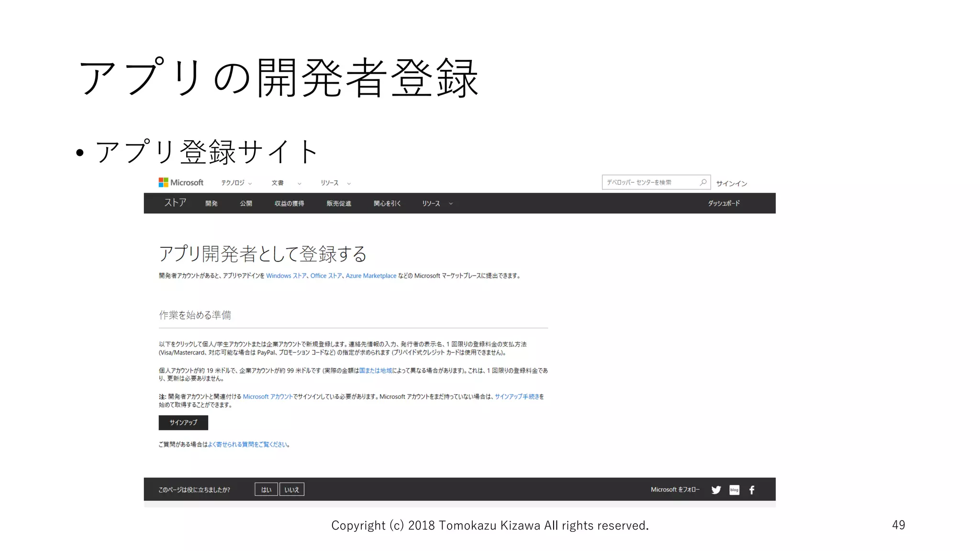This screenshot has height=551, width=980.
Task: Click the Copyright 2018 Tomokazu Kizawa footer
Action: pos(490,525)
